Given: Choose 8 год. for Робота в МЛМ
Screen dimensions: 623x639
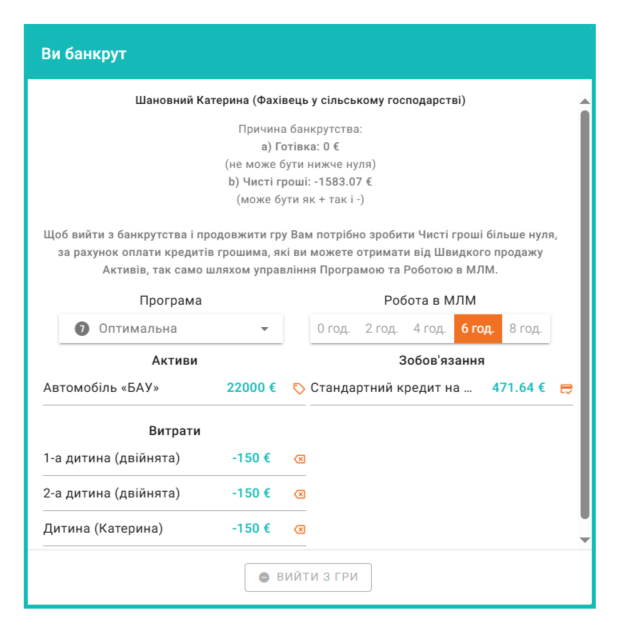Looking at the screenshot, I should pyautogui.click(x=525, y=328).
